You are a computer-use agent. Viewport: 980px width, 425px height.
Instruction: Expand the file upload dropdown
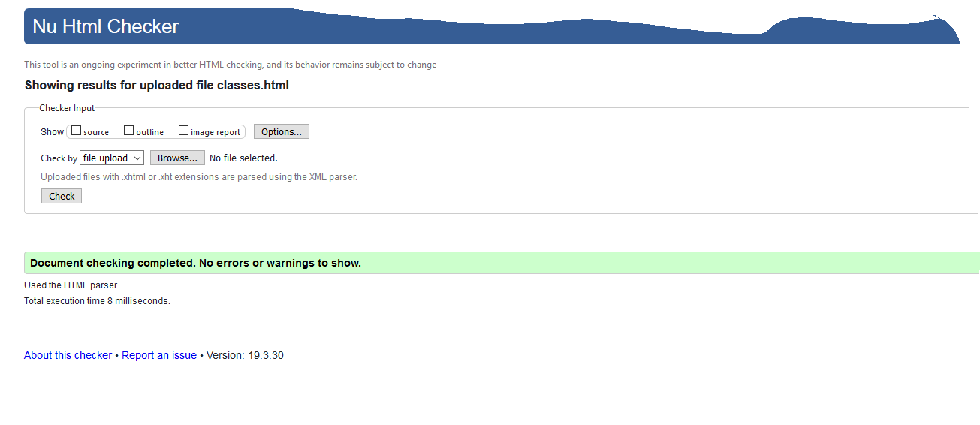(112, 158)
